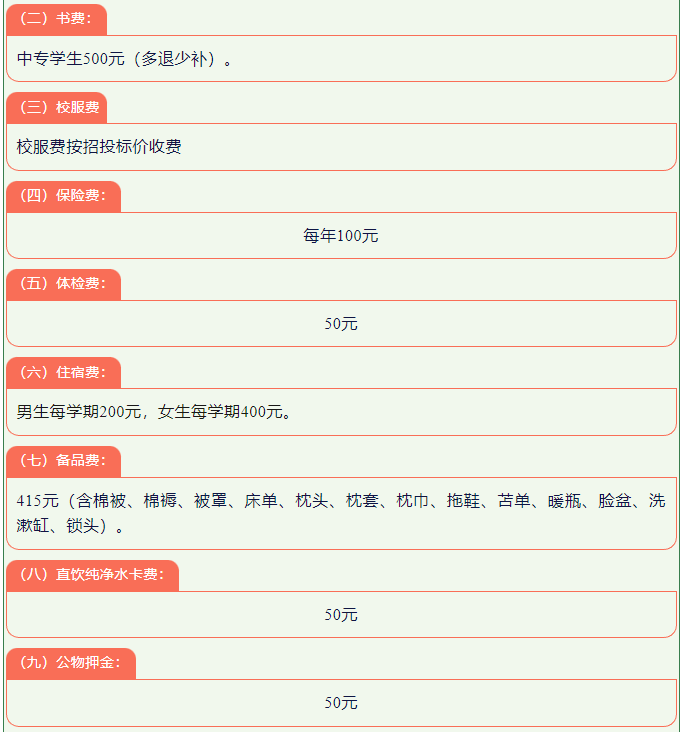Screen dimensions: 683x732
Task: Click the 50元 under 公物押金
Action: 341,703
